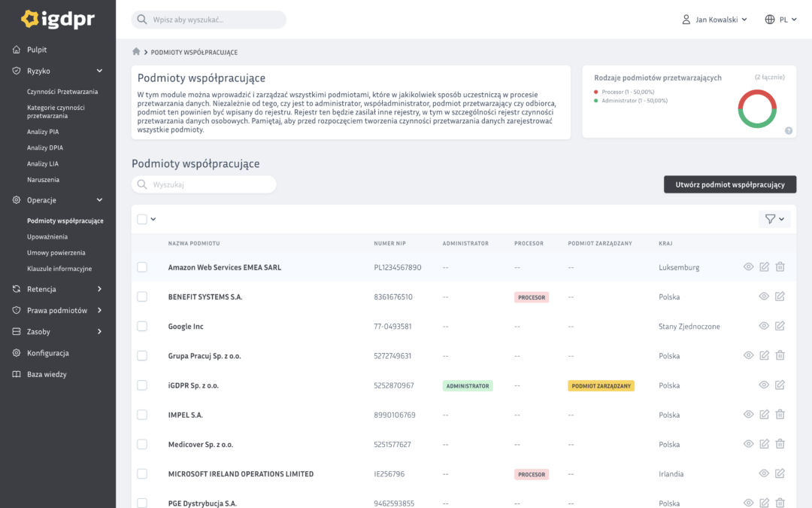The height and width of the screenshot is (508, 812).
Task: Click the Baza wiedzy book icon
Action: click(x=17, y=374)
